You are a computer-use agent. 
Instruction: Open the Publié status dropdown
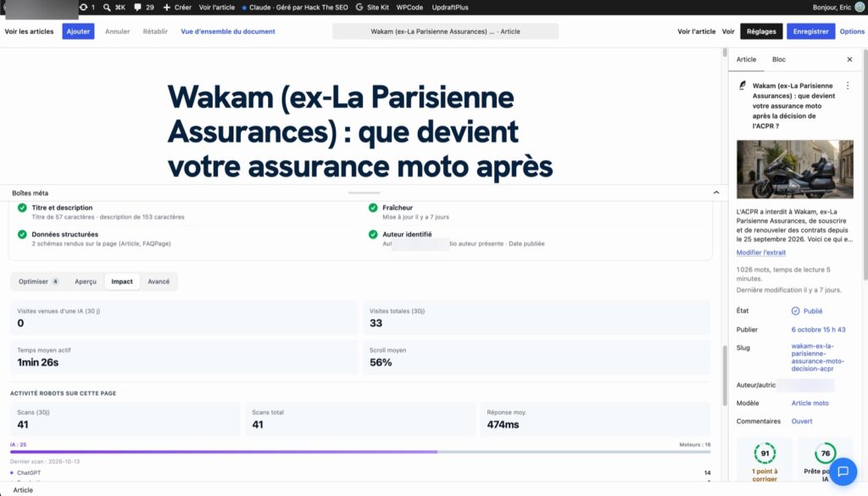807,311
